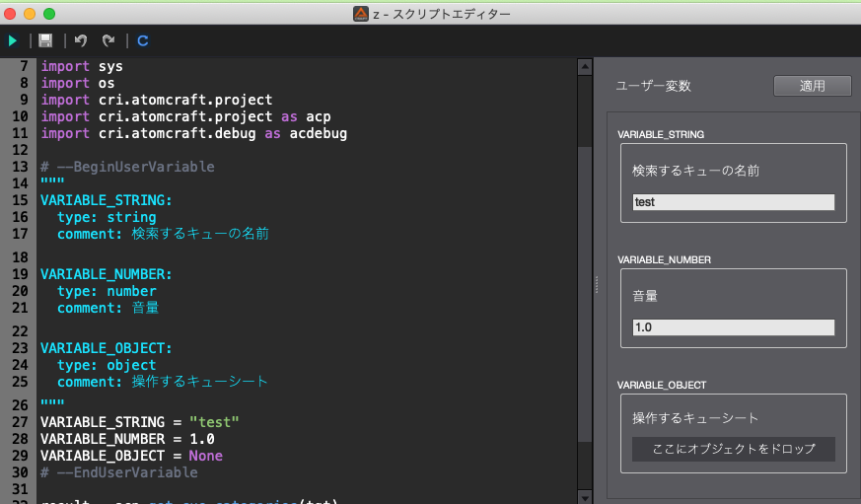Click the CRI Atom Craft title bar icon
The height and width of the screenshot is (504, 861).
click(x=361, y=14)
